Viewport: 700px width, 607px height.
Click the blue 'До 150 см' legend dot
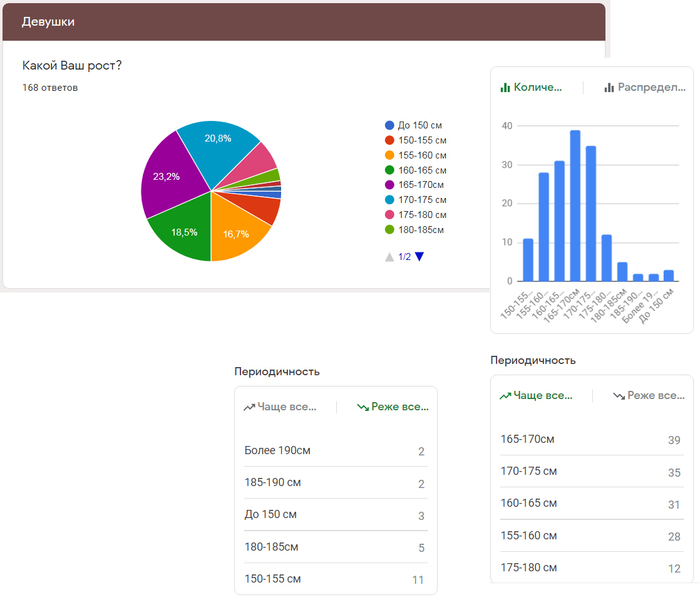(389, 125)
